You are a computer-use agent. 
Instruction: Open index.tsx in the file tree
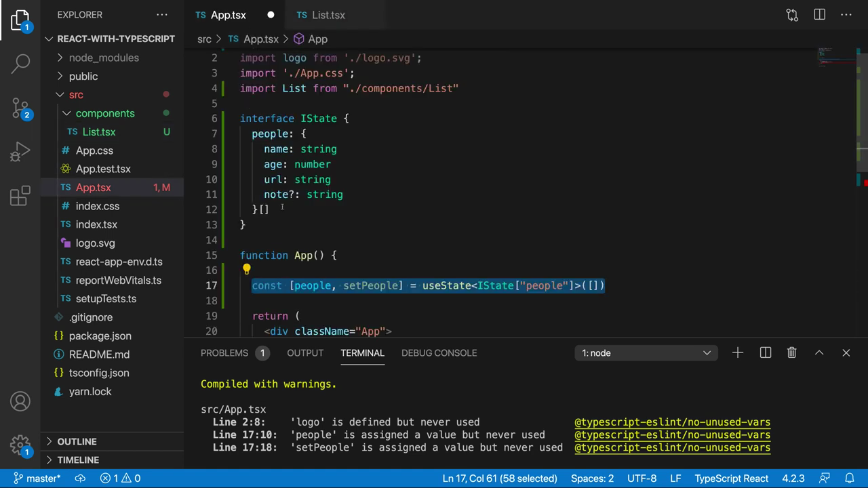[111, 224]
